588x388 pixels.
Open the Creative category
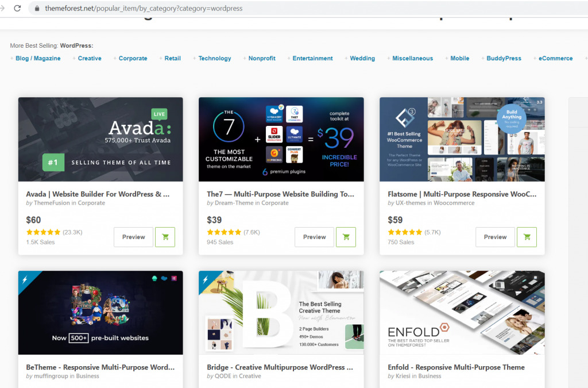[x=90, y=58]
